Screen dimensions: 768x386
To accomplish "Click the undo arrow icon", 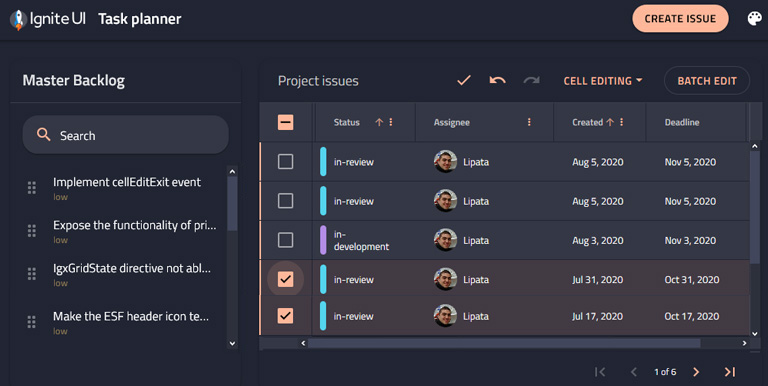I will [x=497, y=80].
